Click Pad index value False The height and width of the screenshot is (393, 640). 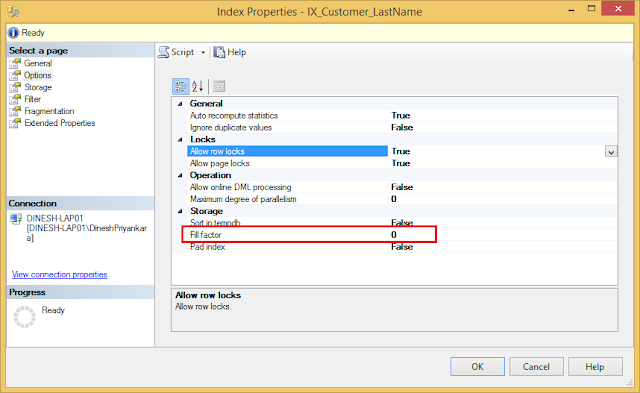pyautogui.click(x=402, y=247)
